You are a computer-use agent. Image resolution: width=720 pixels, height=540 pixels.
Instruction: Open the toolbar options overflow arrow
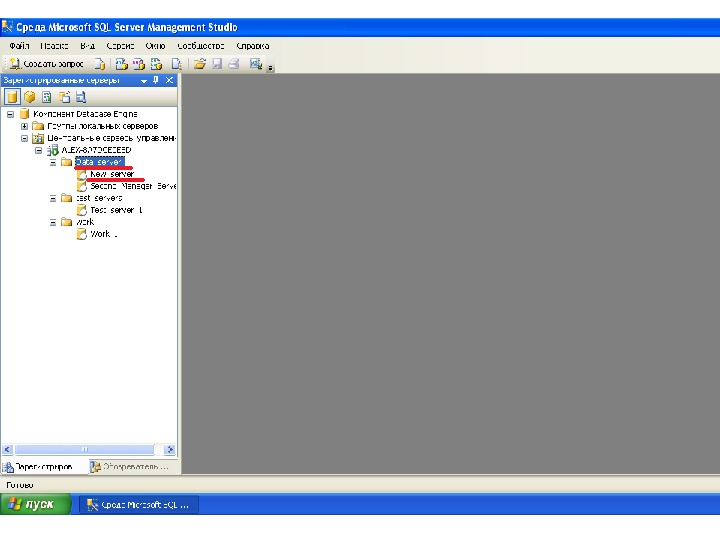270,68
